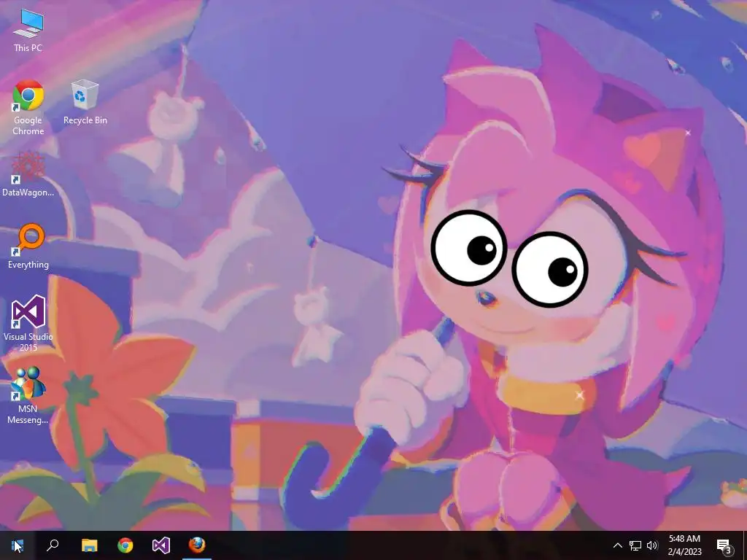Select the Recycle Bin icon
The height and width of the screenshot is (560, 747).
(85, 102)
